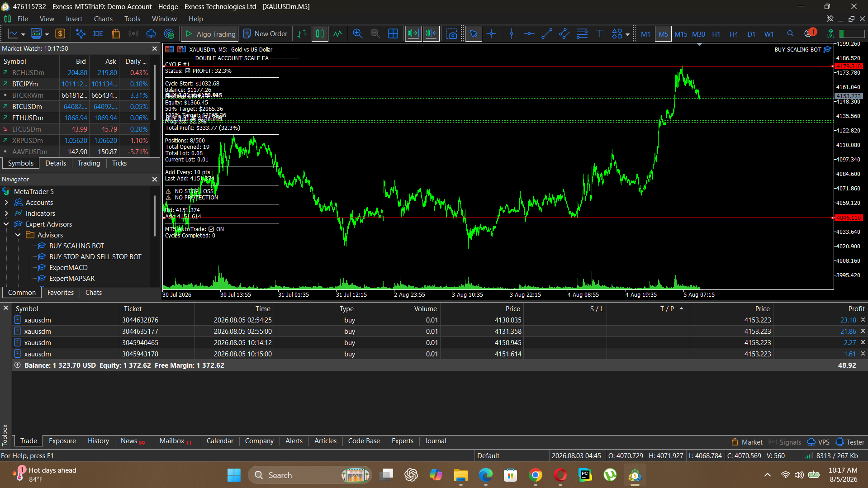The width and height of the screenshot is (868, 488).
Task: Draw a vertical line with toolbar tool
Action: click(512, 34)
